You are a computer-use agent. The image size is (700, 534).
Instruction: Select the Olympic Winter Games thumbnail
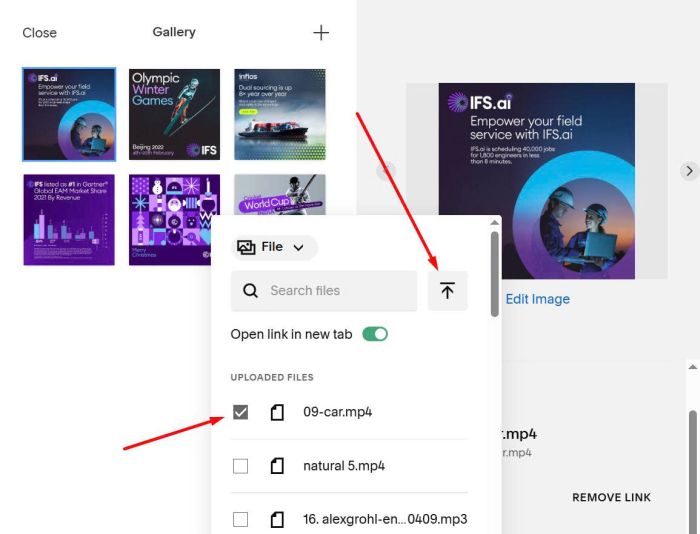coord(174,114)
